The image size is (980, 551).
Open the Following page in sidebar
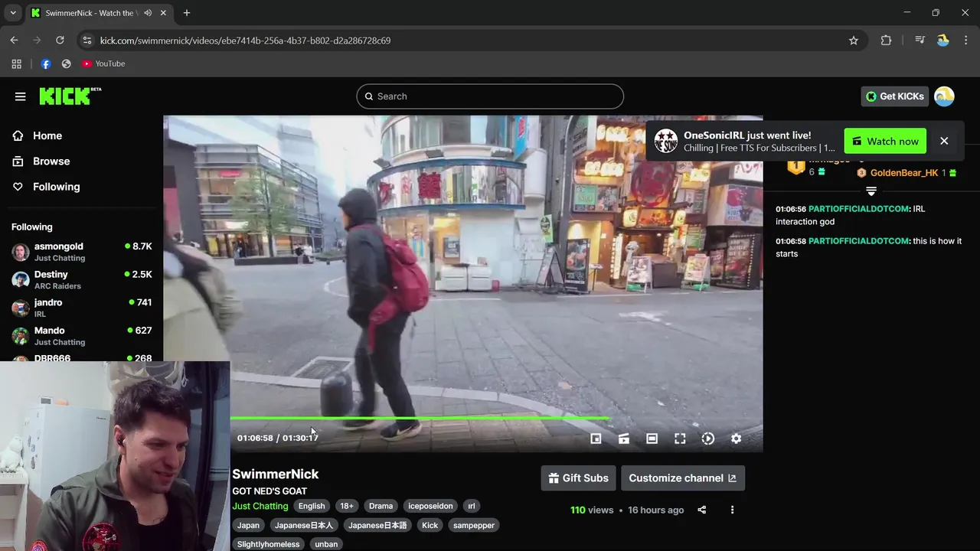56,187
